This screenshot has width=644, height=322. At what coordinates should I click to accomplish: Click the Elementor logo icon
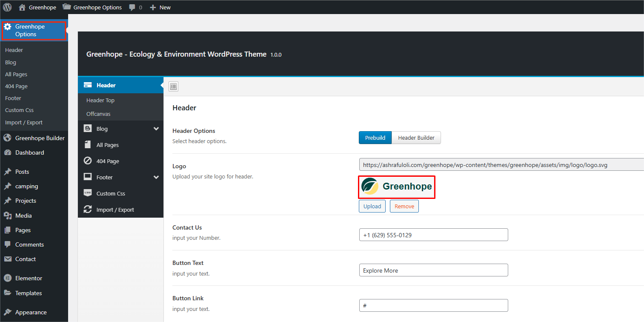pos(8,278)
